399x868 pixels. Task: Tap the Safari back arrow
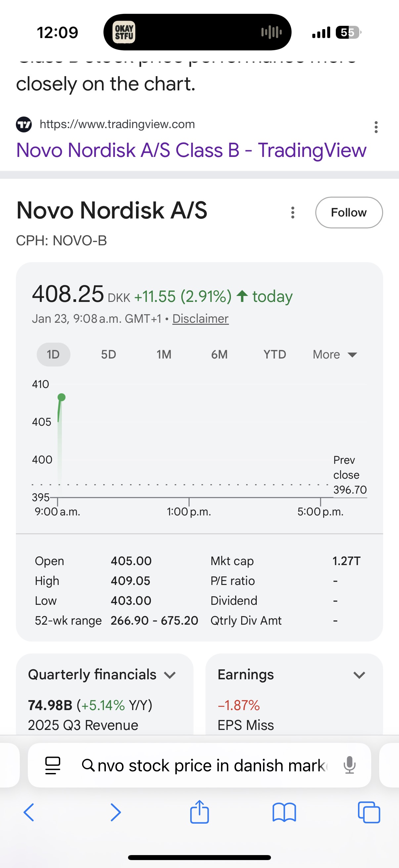(x=29, y=812)
